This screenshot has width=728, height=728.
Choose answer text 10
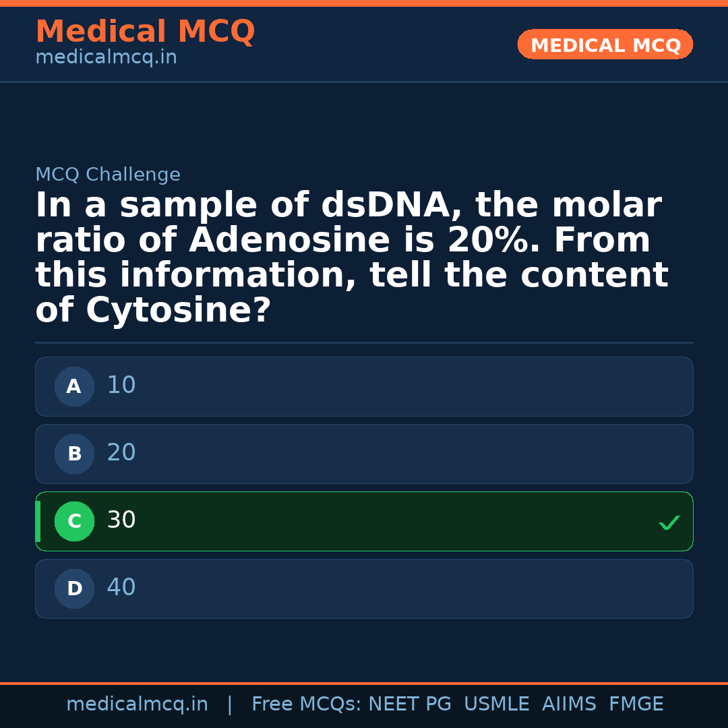[121, 386]
